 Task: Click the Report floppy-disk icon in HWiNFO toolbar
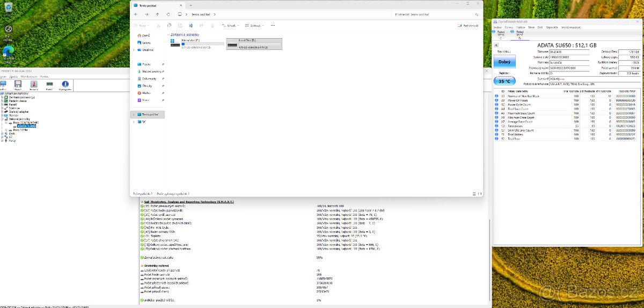pos(18,85)
